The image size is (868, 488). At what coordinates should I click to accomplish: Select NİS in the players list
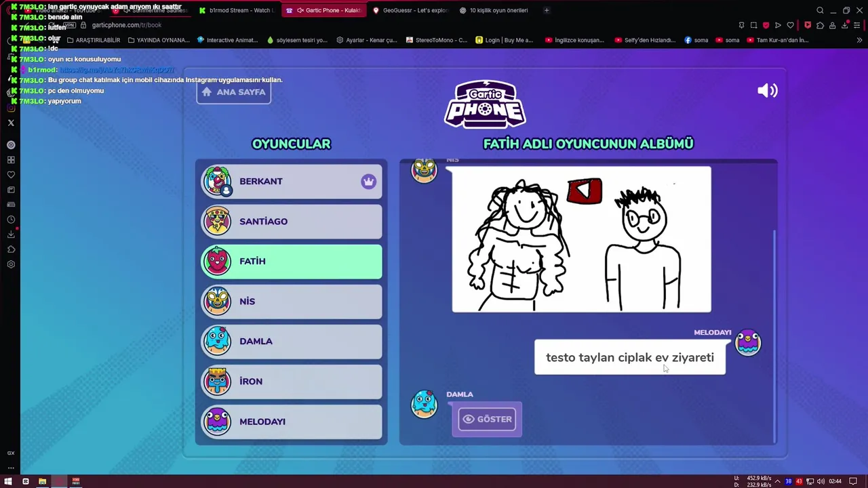[292, 301]
